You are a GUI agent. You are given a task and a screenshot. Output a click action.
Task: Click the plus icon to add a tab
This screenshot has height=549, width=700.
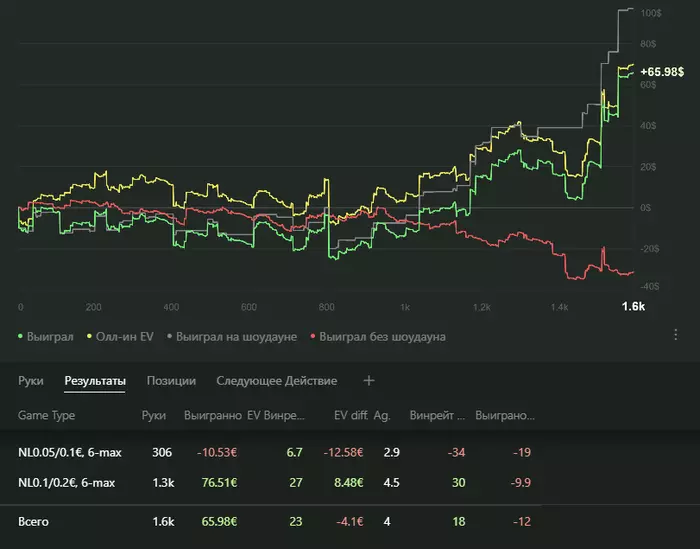368,381
